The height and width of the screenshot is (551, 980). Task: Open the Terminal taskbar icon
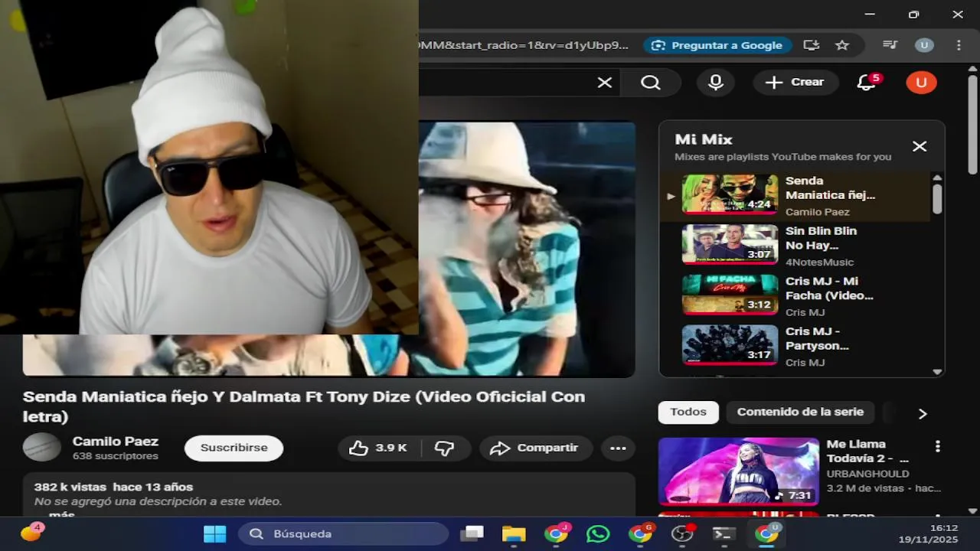[x=724, y=533]
